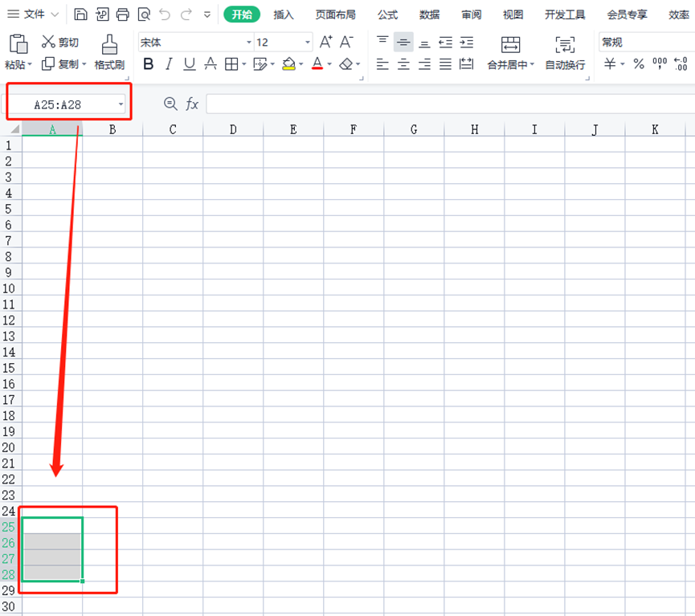
Task: Open the 开发工具 tab
Action: [x=565, y=14]
